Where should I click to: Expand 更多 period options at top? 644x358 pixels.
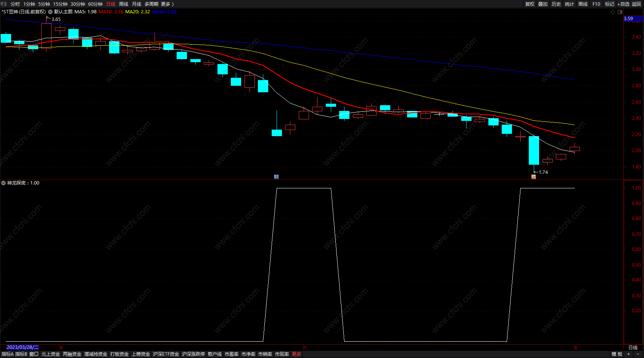(x=167, y=4)
